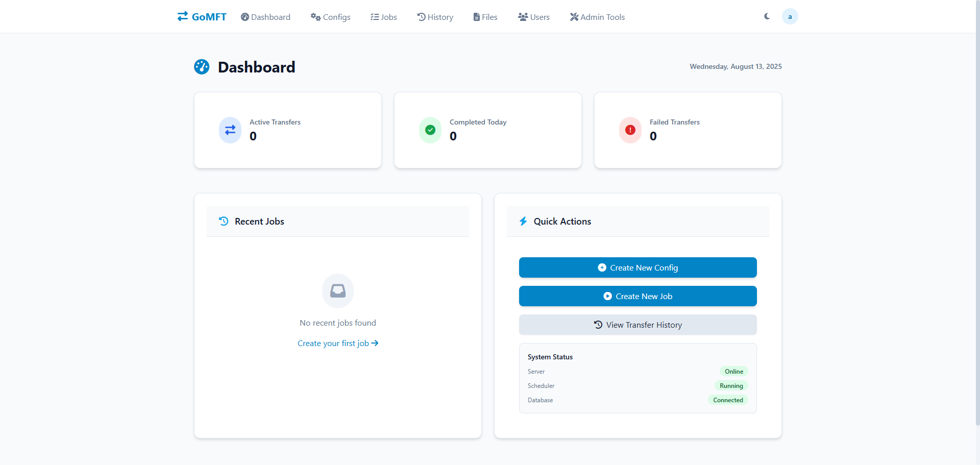Click the Recent Jobs clock icon
Viewport: 980px width, 465px height.
[224, 221]
